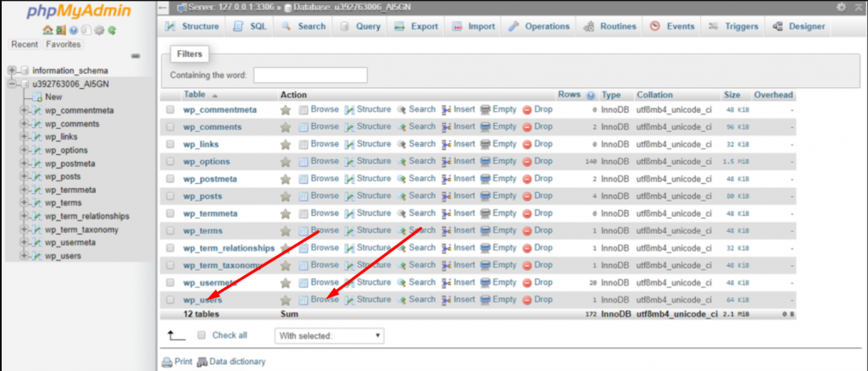Open the With selected dropdown
868x371 pixels.
pyautogui.click(x=330, y=336)
